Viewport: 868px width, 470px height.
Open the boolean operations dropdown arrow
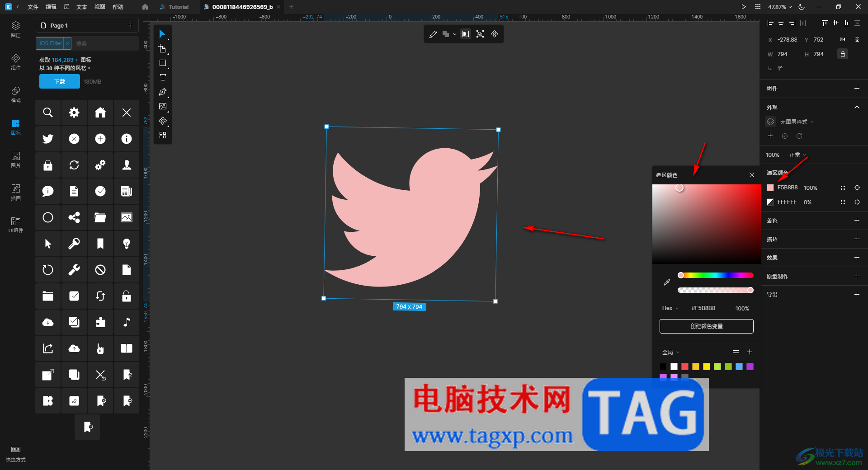[455, 34]
